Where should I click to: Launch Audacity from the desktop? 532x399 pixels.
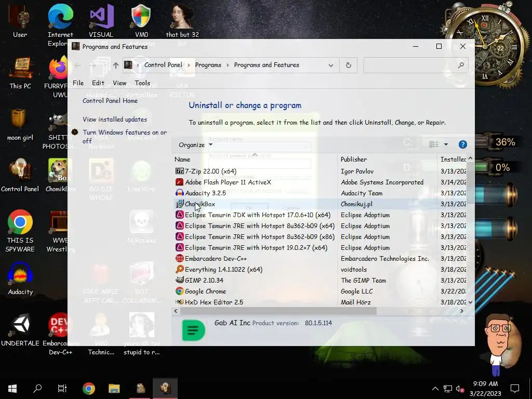click(20, 279)
